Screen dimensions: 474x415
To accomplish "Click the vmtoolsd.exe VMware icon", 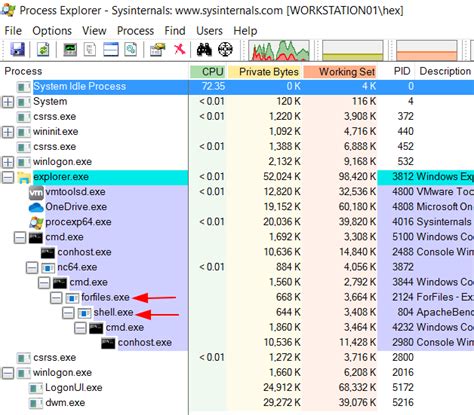I will 36,192.
